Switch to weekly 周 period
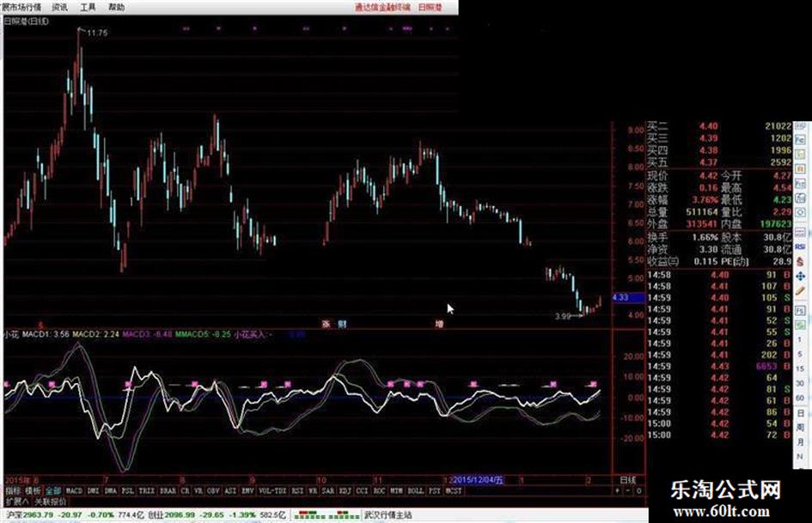 tap(801, 429)
